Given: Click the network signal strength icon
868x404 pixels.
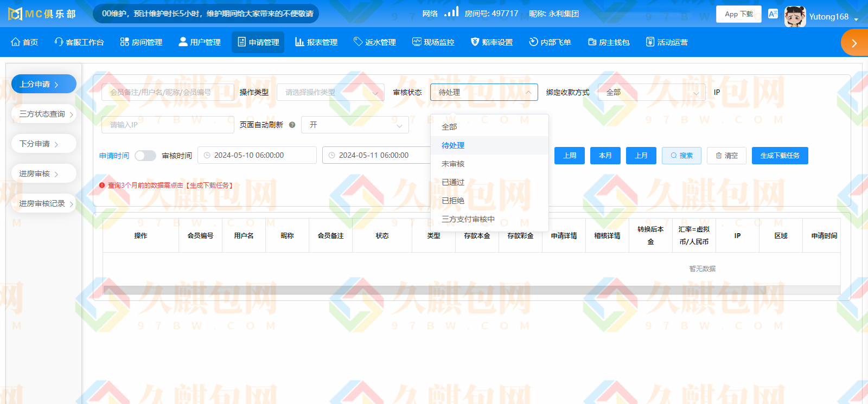Looking at the screenshot, I should click(451, 11).
